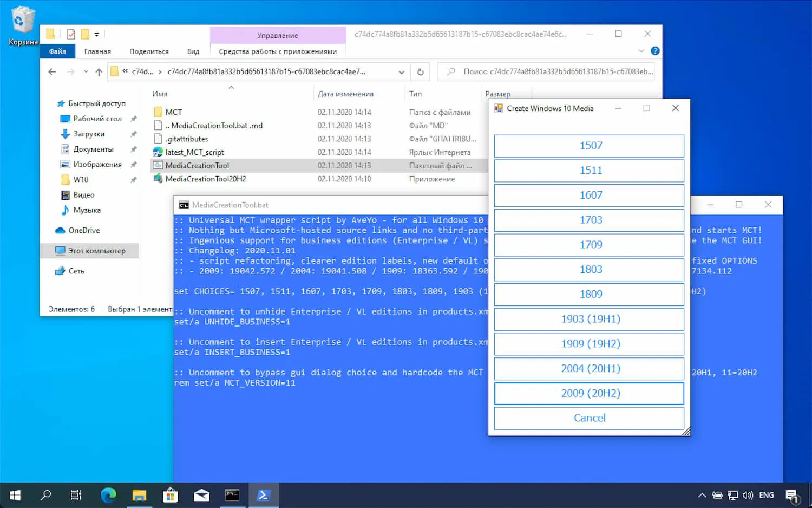The width and height of the screenshot is (812, 508).
Task: Show hidden system tray icons
Action: (702, 495)
